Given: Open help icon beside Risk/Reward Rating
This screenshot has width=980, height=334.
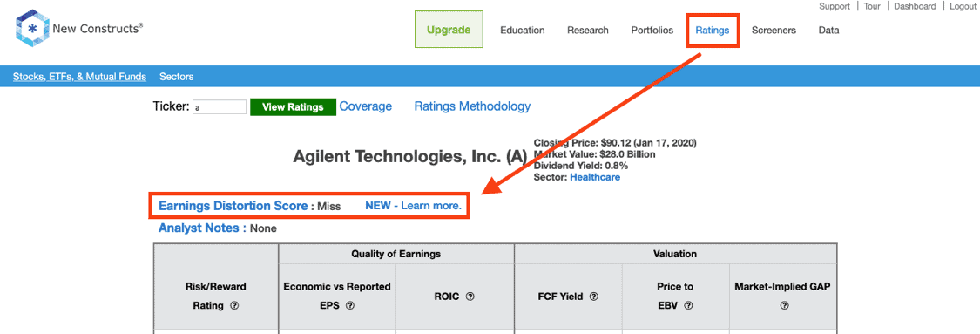Looking at the screenshot, I should (x=234, y=306).
